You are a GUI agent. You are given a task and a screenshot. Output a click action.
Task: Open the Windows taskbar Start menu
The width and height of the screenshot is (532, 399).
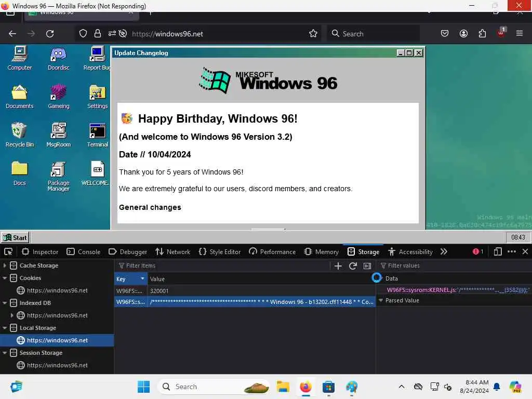(x=143, y=387)
